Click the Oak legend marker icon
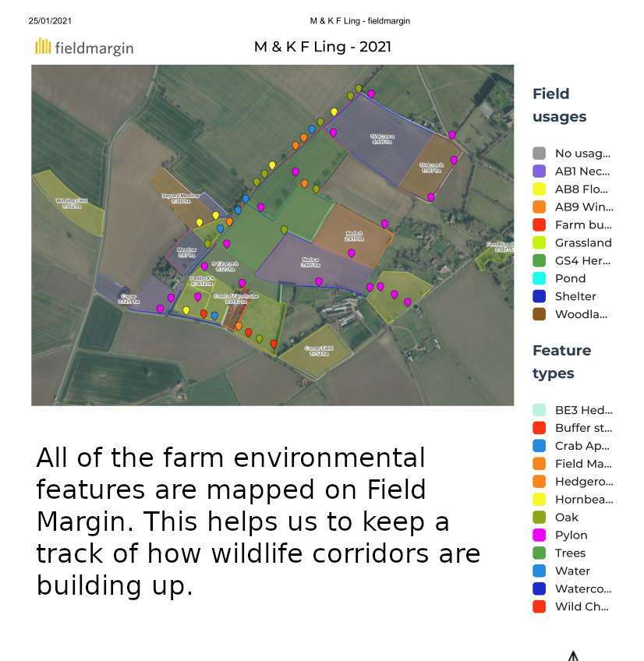Image resolution: width=644 pixels, height=661 pixels. [539, 518]
